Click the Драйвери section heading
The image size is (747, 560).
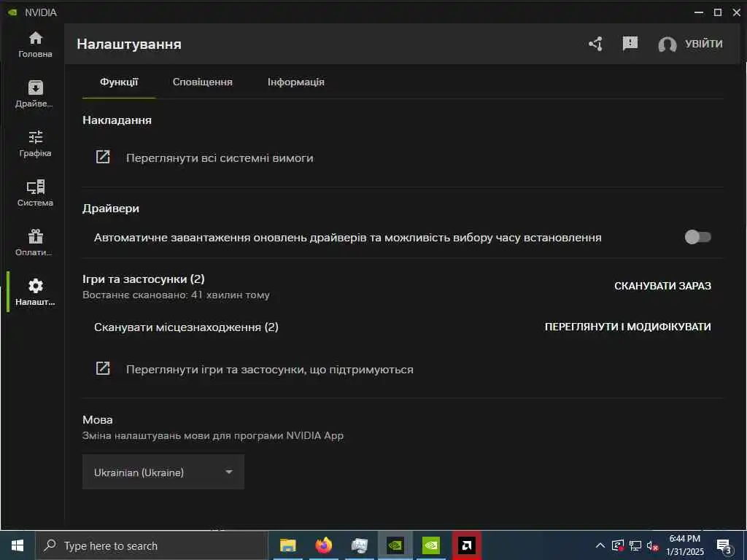[111, 209]
